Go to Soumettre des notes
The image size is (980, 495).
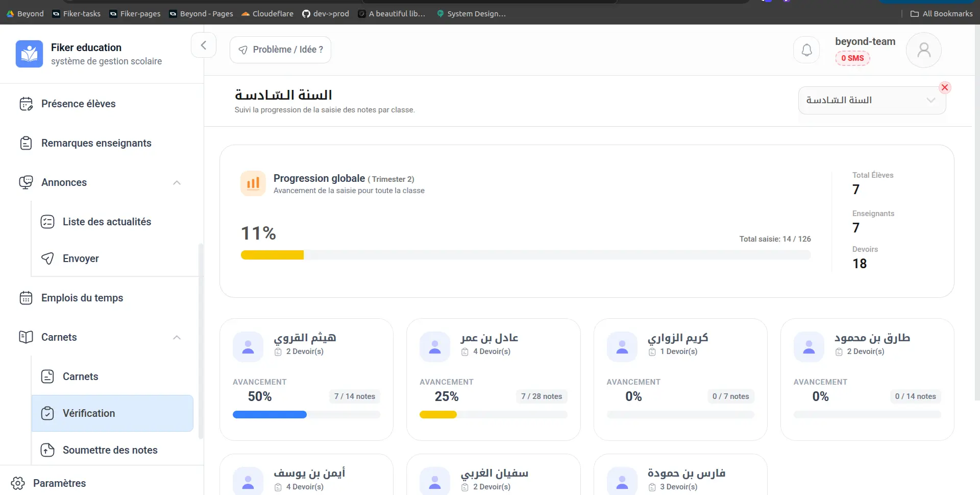[x=110, y=450]
